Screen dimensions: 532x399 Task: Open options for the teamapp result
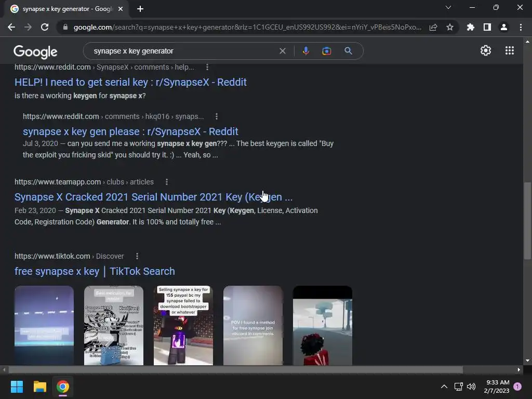167,182
